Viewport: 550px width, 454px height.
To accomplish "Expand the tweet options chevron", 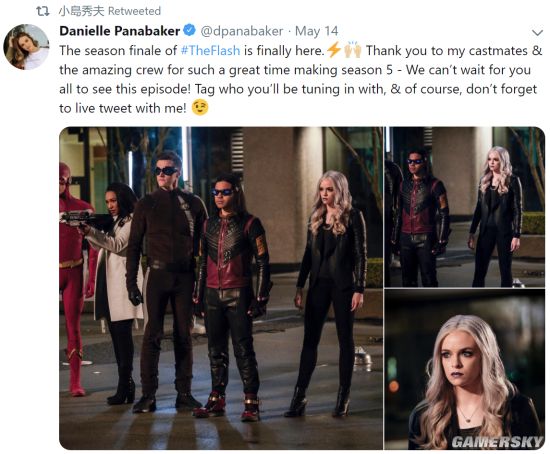I will (537, 33).
